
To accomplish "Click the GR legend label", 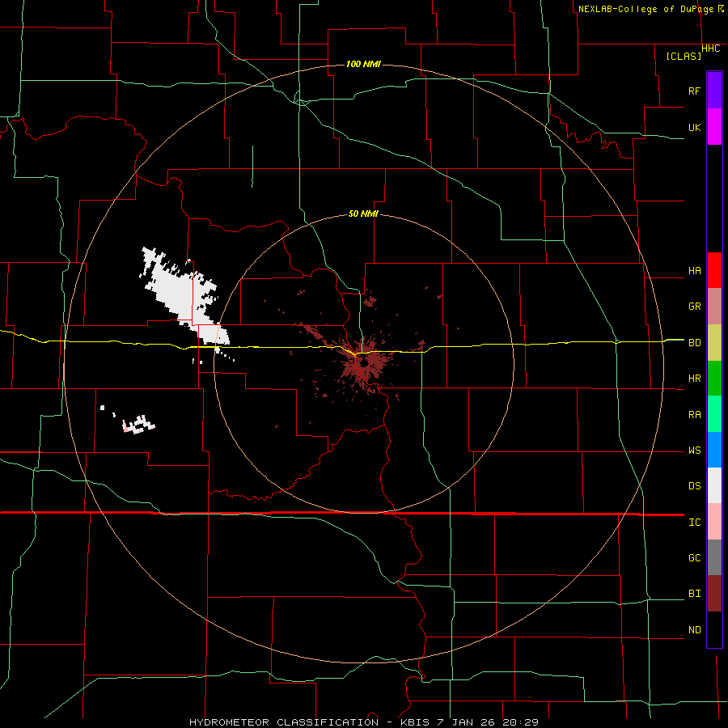I will pyautogui.click(x=694, y=307).
